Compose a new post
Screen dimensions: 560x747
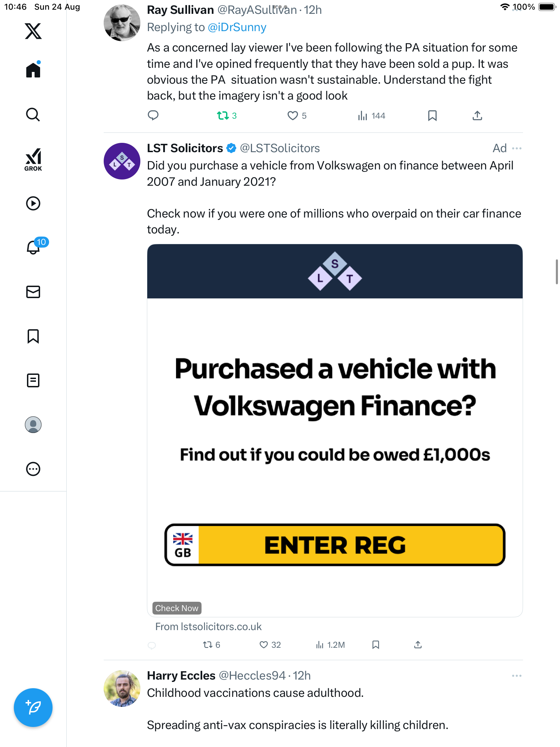(x=33, y=708)
